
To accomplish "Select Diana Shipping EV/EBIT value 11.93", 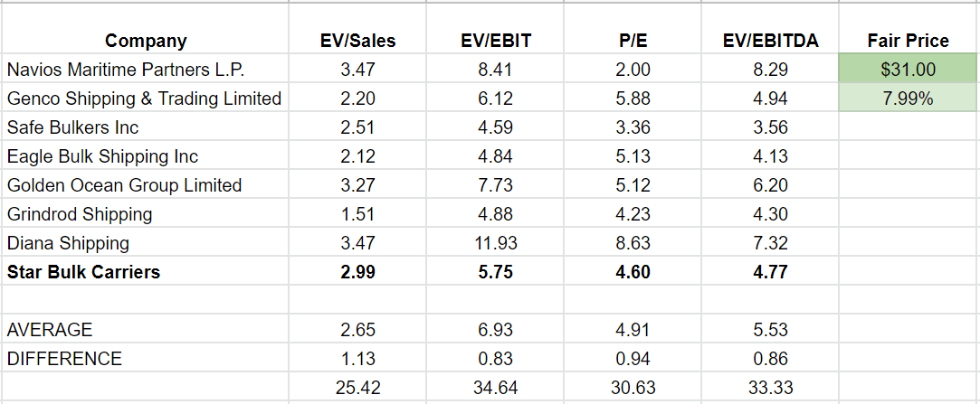I will tap(495, 243).
